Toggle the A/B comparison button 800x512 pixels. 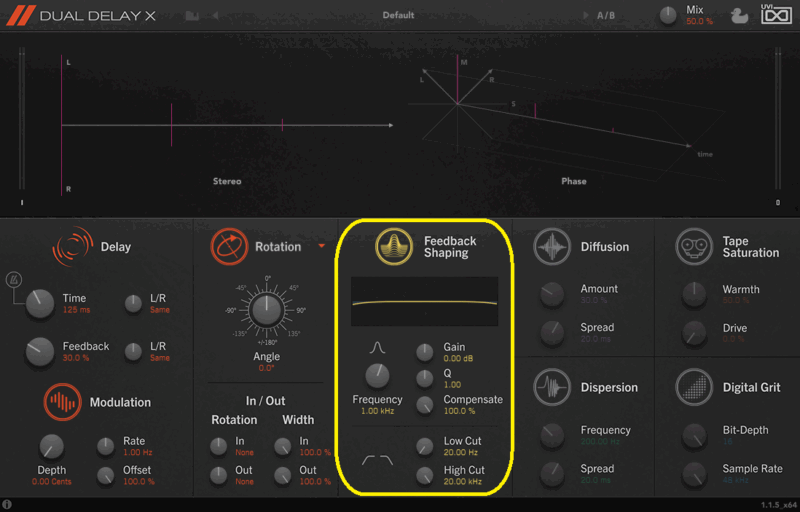[x=606, y=16]
